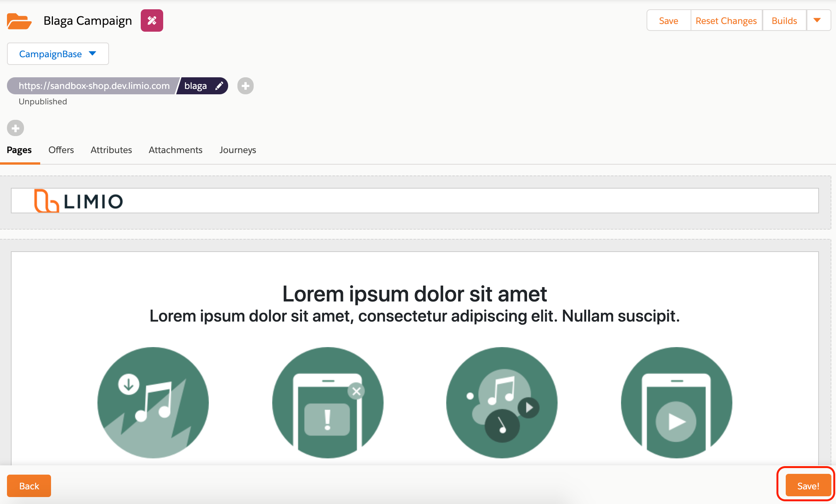Click the Back button

pyautogui.click(x=29, y=486)
